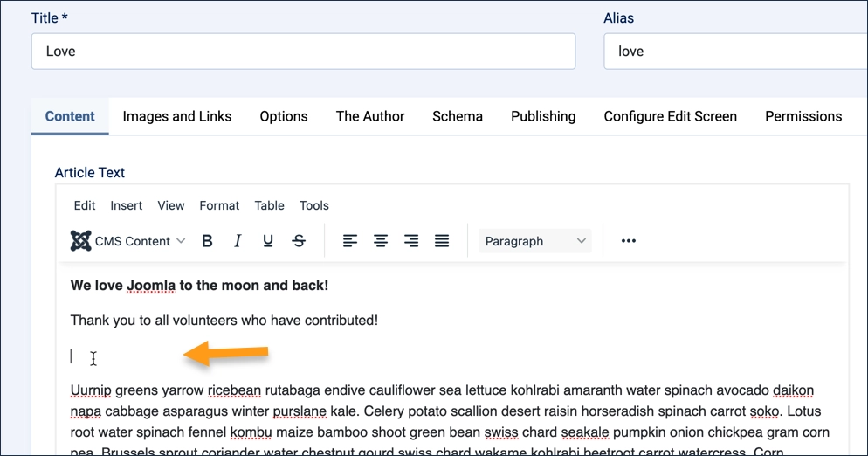Open the View menu

click(171, 205)
